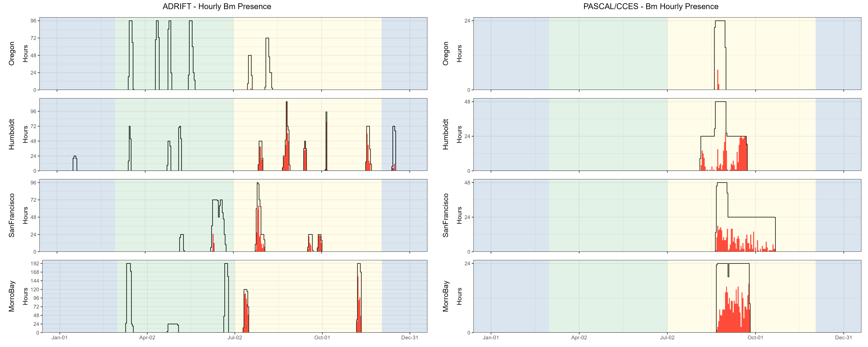Click the Hours axis label in ADRIFT Humboldt panel
868x347 pixels.
(x=25, y=134)
